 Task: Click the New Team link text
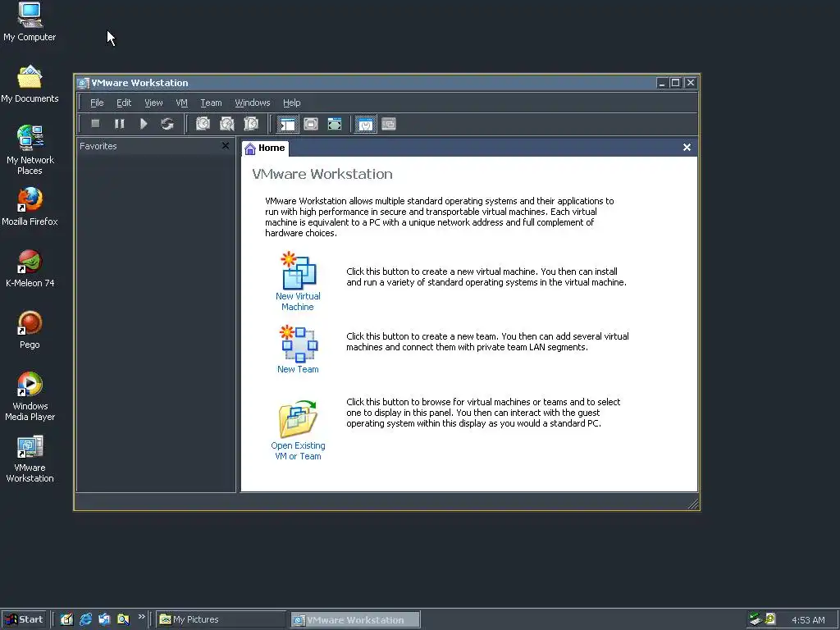tap(298, 369)
